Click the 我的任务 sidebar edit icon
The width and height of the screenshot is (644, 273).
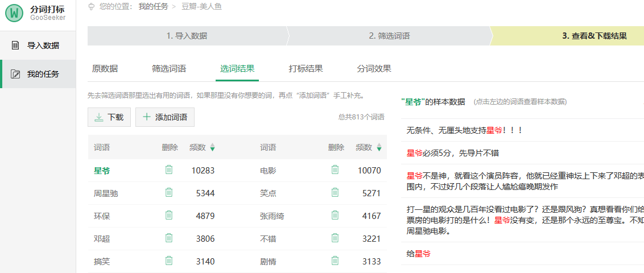[15, 75]
